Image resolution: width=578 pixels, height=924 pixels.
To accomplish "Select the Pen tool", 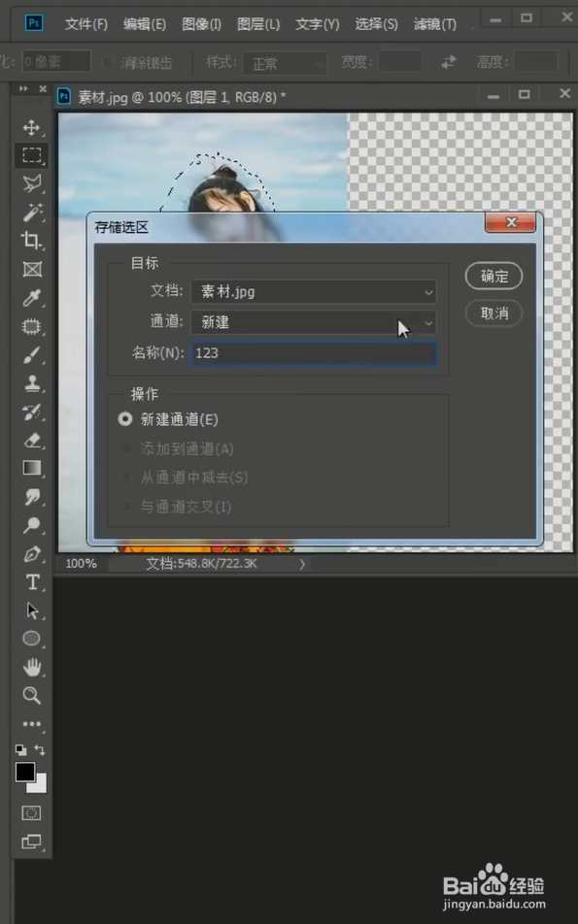I will tap(31, 554).
